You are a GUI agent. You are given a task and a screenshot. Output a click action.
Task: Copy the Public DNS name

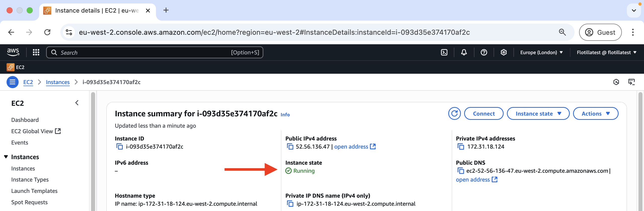pos(461,171)
